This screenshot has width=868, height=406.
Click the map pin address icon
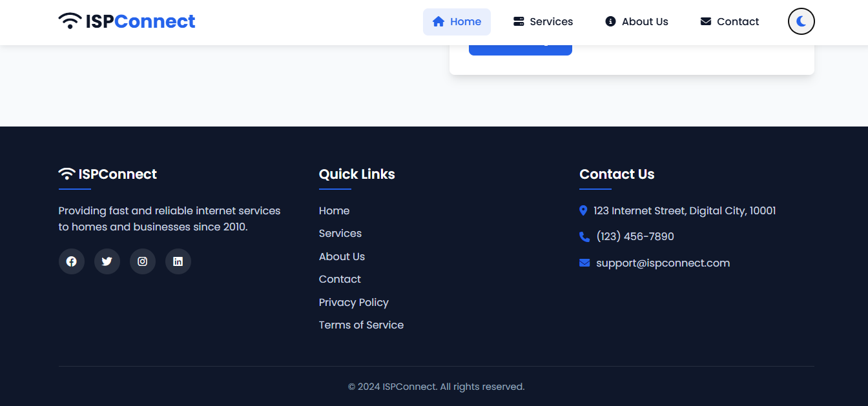tap(583, 210)
